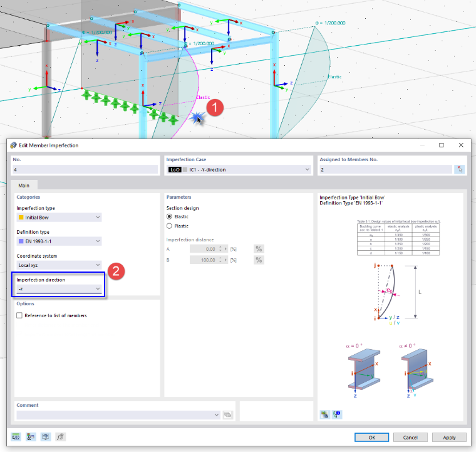Screen dimensions: 476x452
Task: Click percent button for distance B
Action: 259,260
